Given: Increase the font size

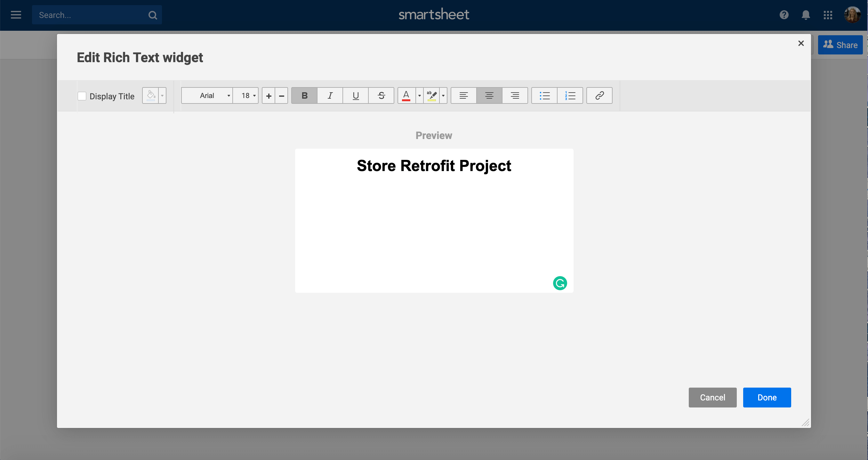Looking at the screenshot, I should tap(269, 95).
